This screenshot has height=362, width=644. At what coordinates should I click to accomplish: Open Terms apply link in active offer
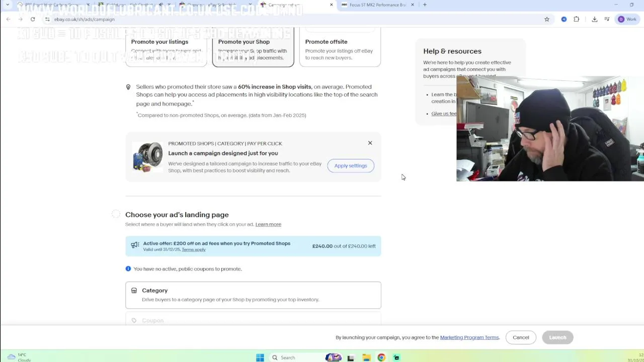tap(194, 250)
